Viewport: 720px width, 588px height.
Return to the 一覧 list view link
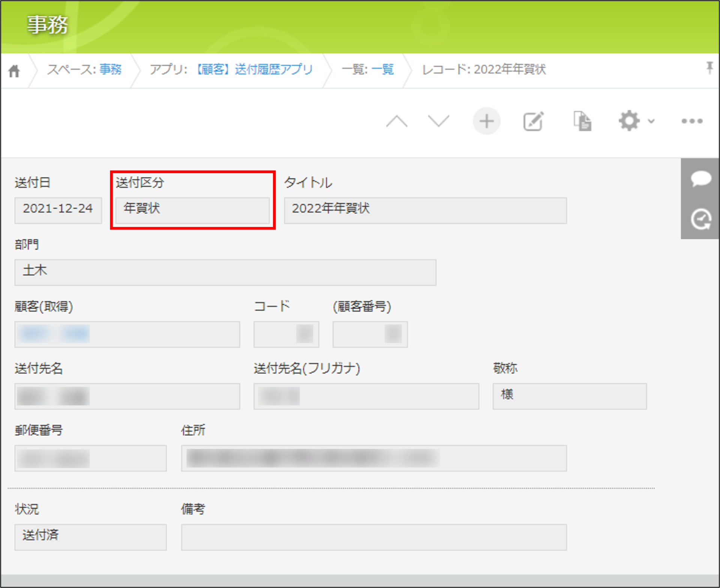[382, 69]
